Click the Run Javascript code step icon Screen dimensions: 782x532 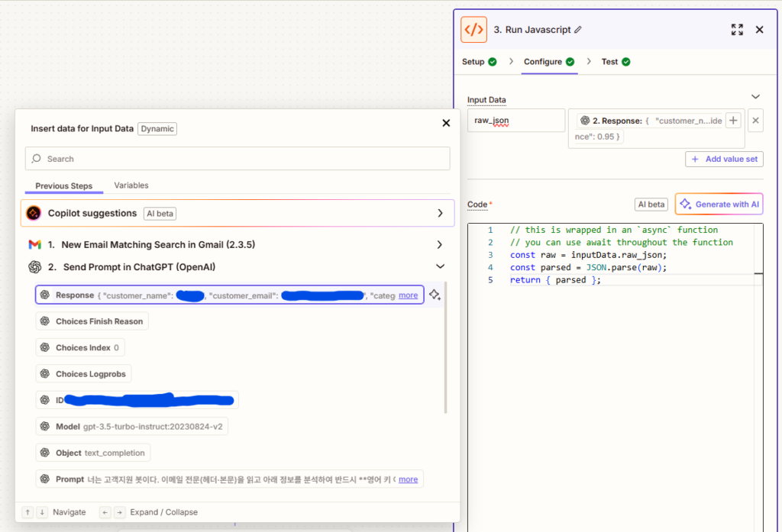tap(473, 30)
